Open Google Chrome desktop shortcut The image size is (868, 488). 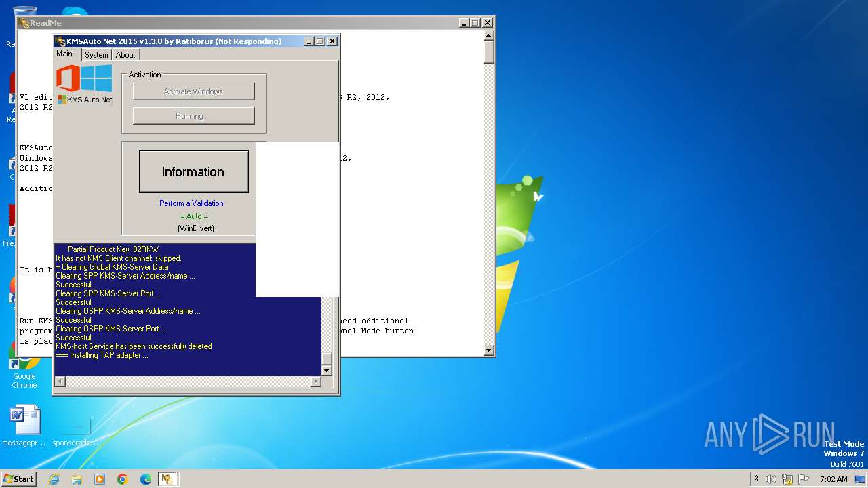[24, 366]
